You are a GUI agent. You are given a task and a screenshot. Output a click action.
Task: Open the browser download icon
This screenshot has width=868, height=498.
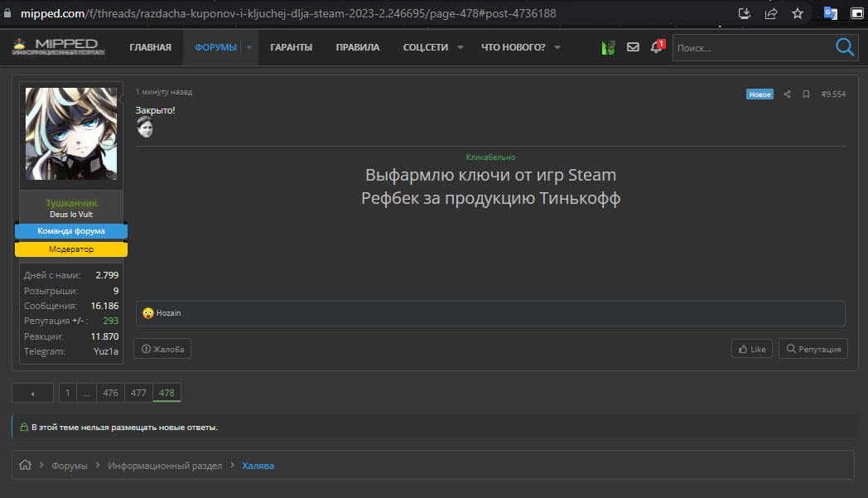(x=745, y=13)
